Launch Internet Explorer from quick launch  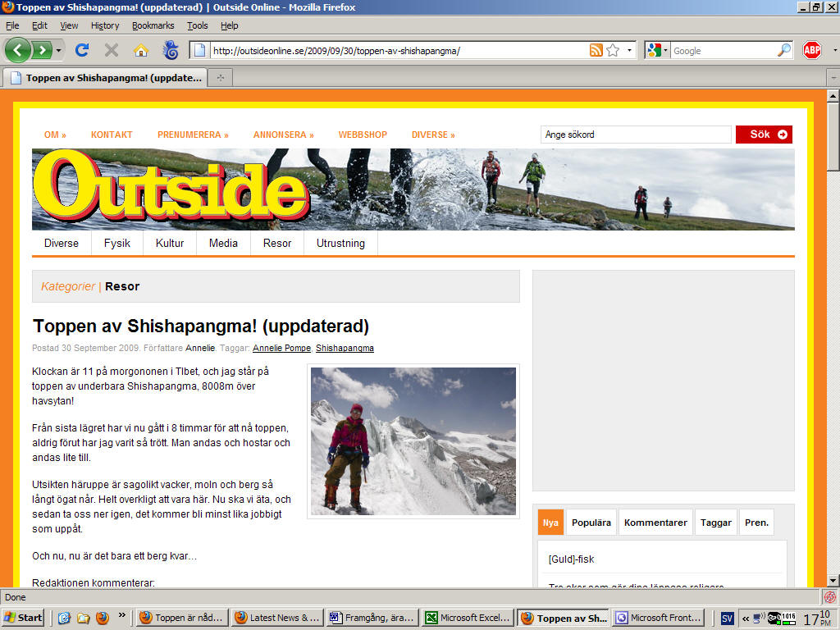64,618
